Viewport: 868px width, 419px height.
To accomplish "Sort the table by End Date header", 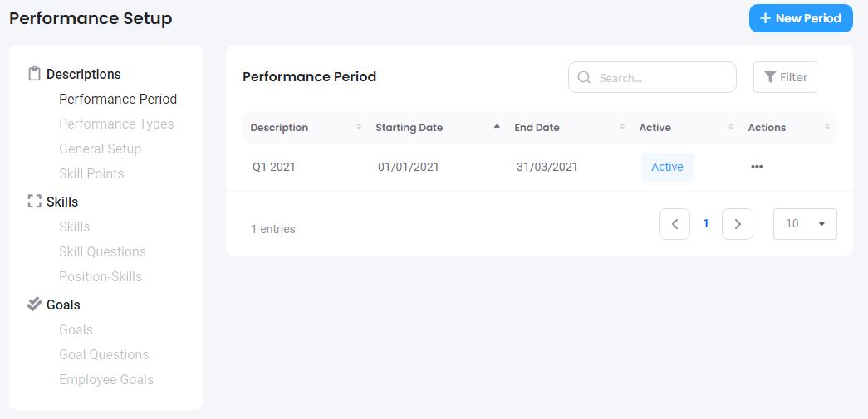I will point(537,128).
